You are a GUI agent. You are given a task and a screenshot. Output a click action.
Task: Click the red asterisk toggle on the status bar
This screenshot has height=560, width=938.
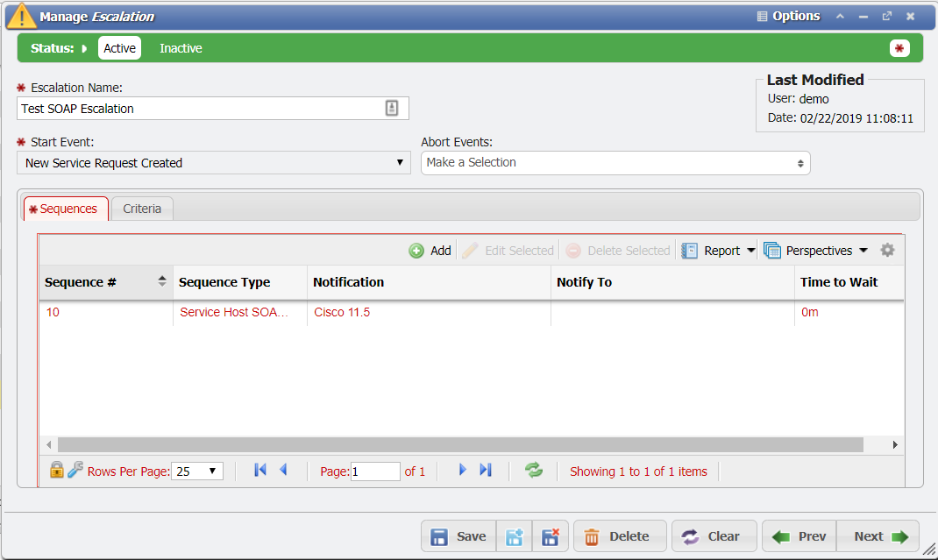[899, 48]
